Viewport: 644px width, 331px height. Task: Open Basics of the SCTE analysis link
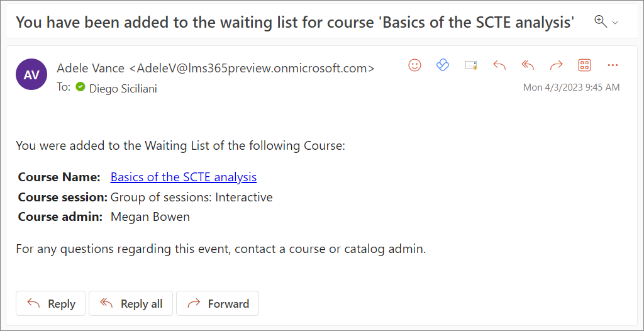pos(183,177)
